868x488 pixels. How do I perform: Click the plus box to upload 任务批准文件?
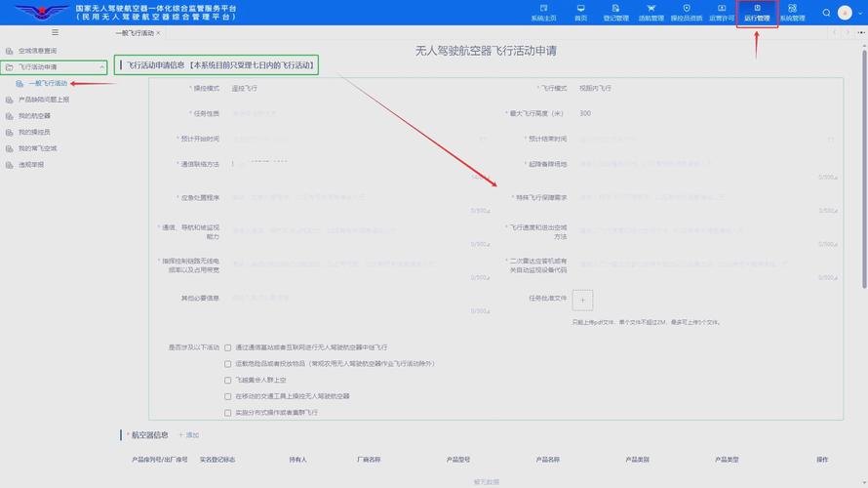coord(582,301)
